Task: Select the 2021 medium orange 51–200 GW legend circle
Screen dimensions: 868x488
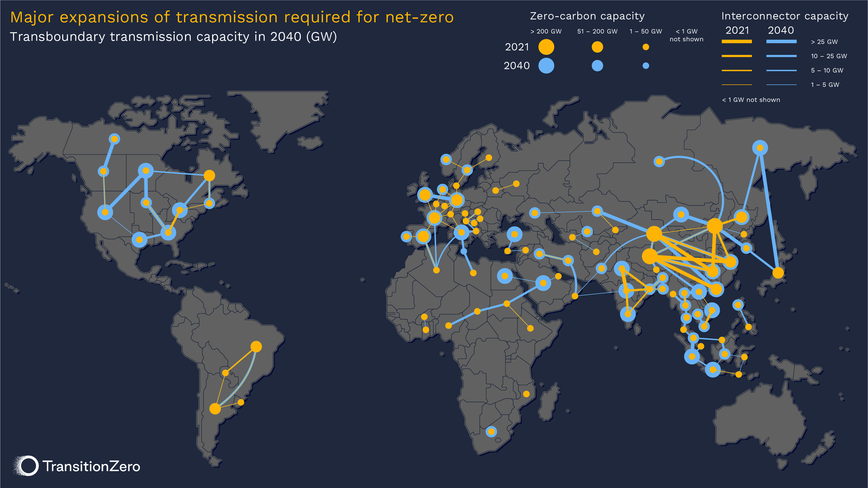Action: pos(597,47)
